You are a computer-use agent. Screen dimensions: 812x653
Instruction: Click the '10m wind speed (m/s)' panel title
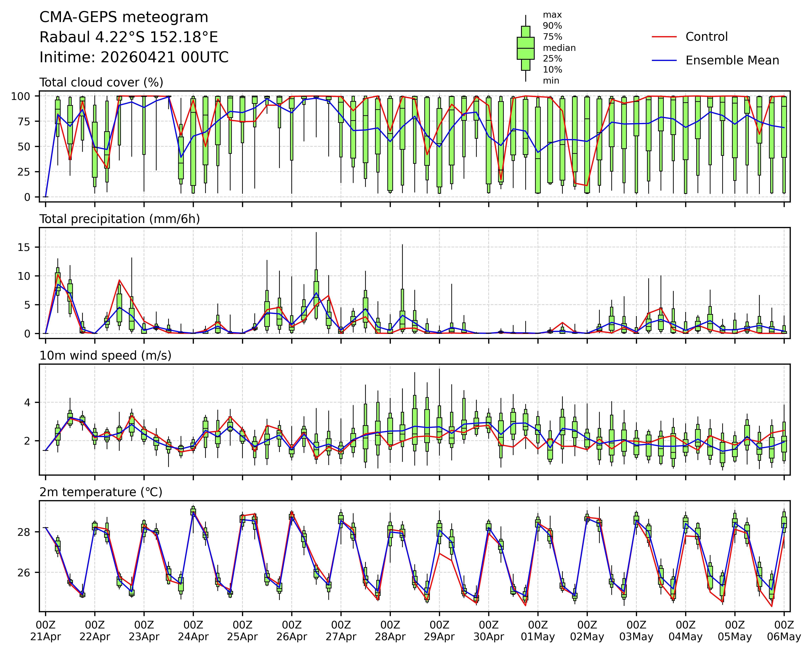[x=105, y=355]
